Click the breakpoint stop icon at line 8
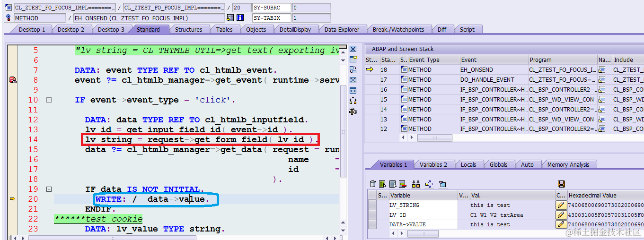644x240 pixels. point(13,80)
